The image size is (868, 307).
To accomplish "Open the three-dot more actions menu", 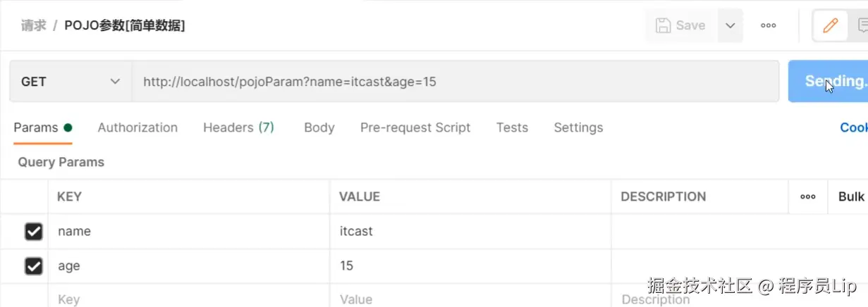I will [768, 26].
